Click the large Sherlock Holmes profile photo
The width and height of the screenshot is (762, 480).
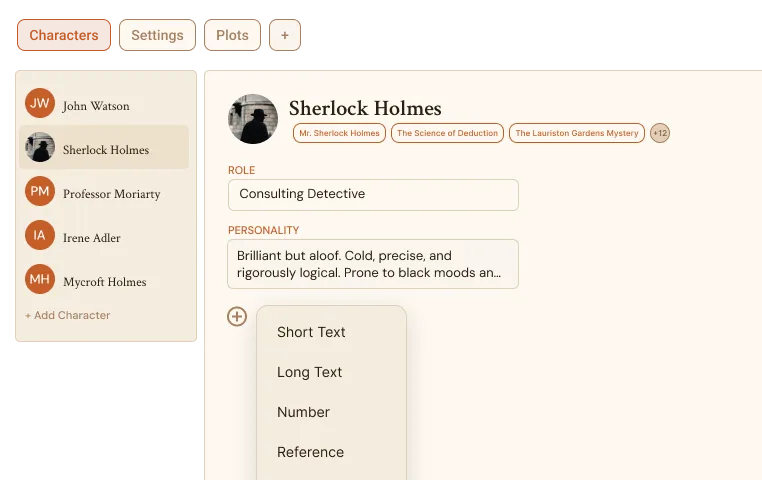click(253, 119)
